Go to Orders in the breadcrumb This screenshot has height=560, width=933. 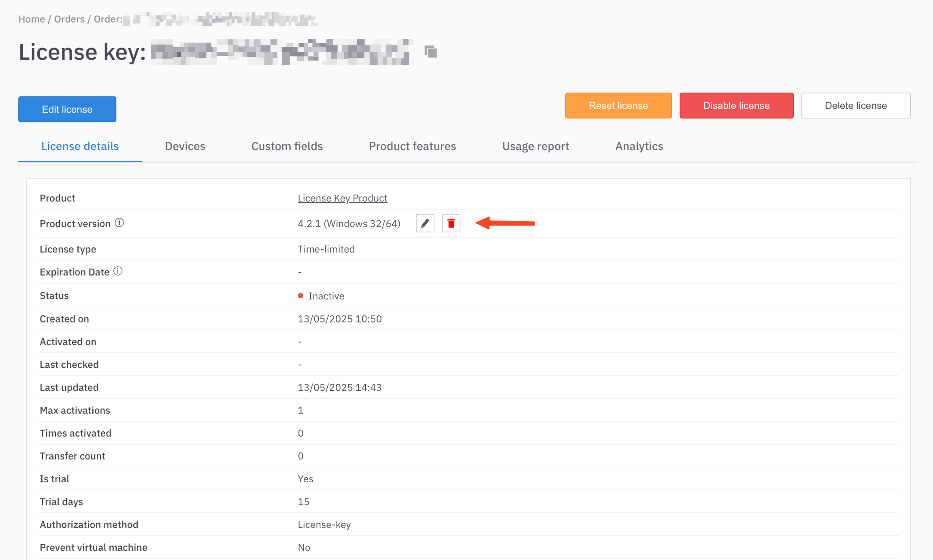pos(69,19)
